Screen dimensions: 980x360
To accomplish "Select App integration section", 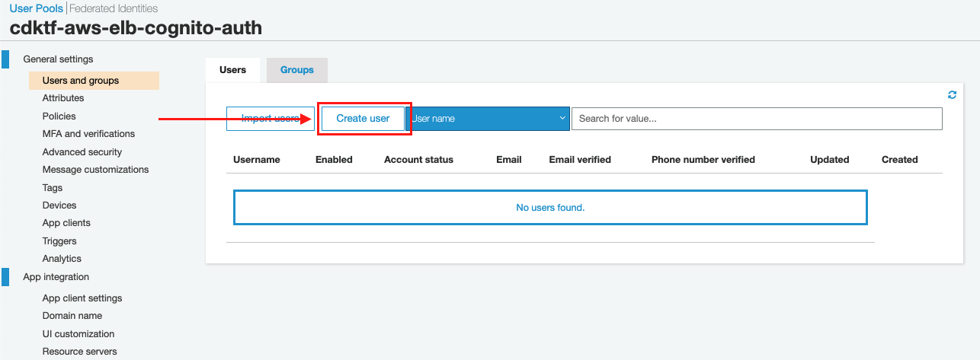I will pyautogui.click(x=56, y=277).
